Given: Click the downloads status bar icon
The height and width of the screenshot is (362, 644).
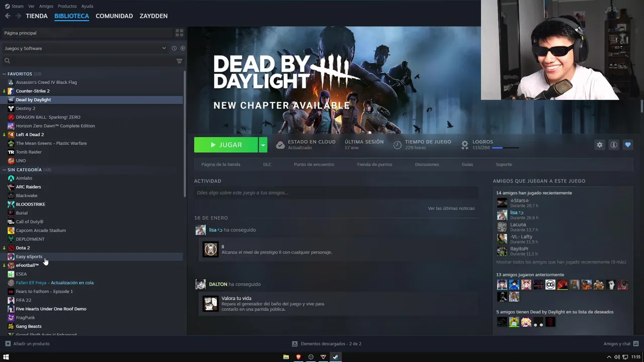Looking at the screenshot, I should point(295,344).
